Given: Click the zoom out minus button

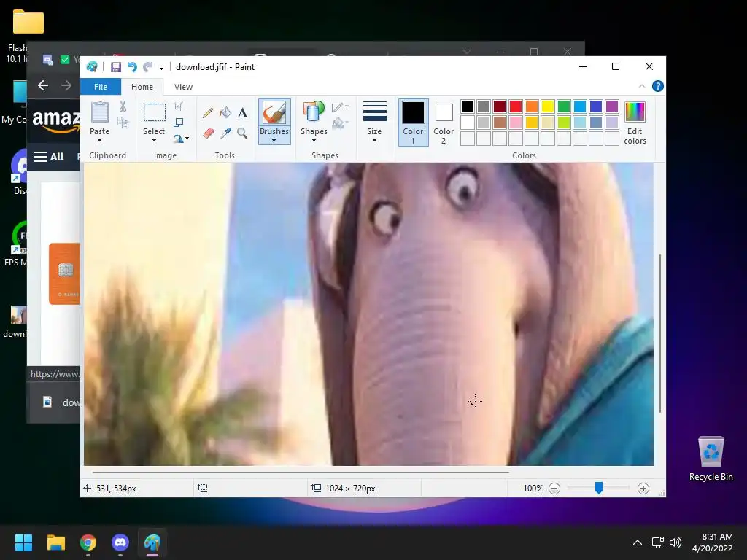Looking at the screenshot, I should coord(554,488).
